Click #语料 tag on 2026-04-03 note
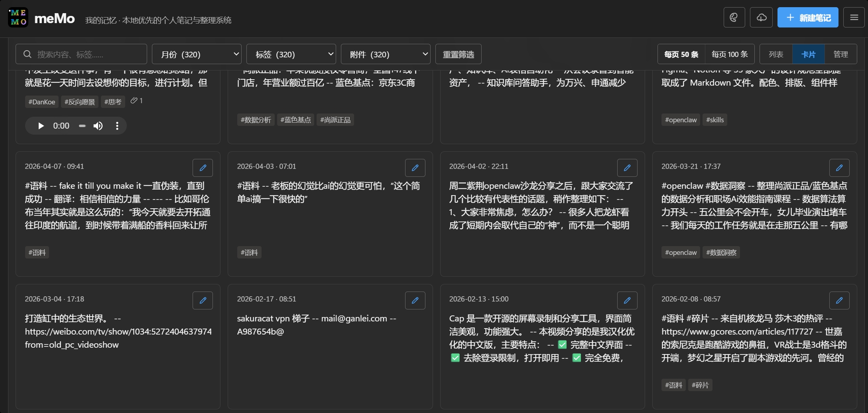This screenshot has height=413, width=868. point(249,252)
